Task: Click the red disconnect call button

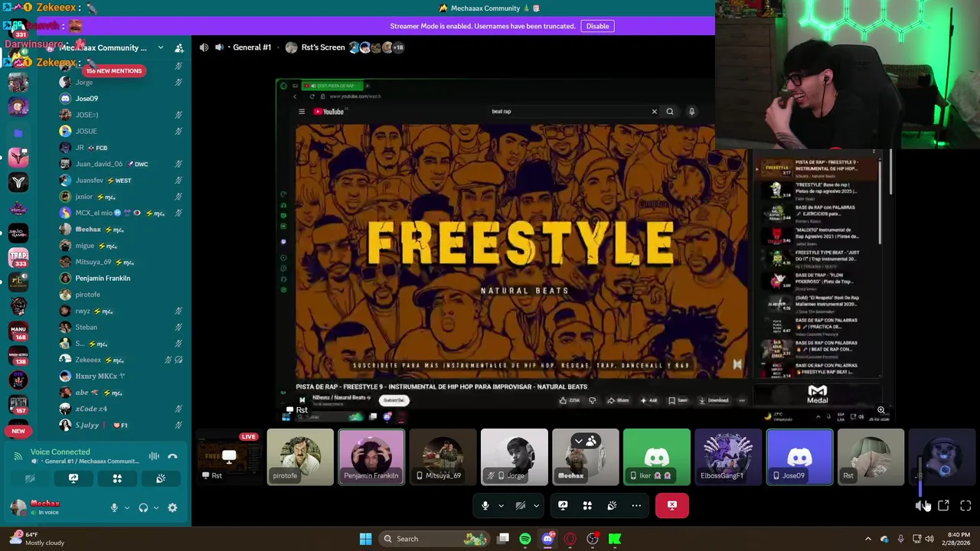Action: click(x=672, y=505)
